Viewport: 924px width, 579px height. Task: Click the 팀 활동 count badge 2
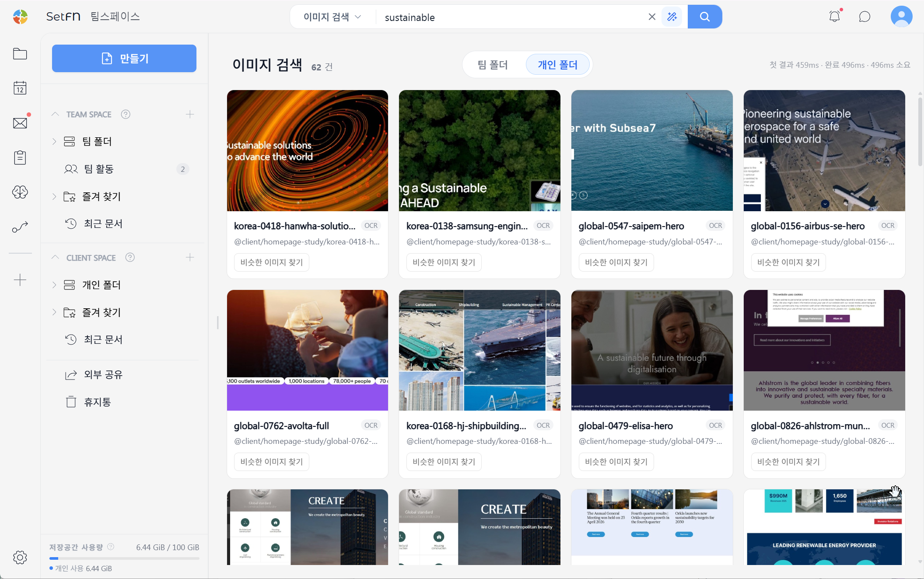coord(183,169)
